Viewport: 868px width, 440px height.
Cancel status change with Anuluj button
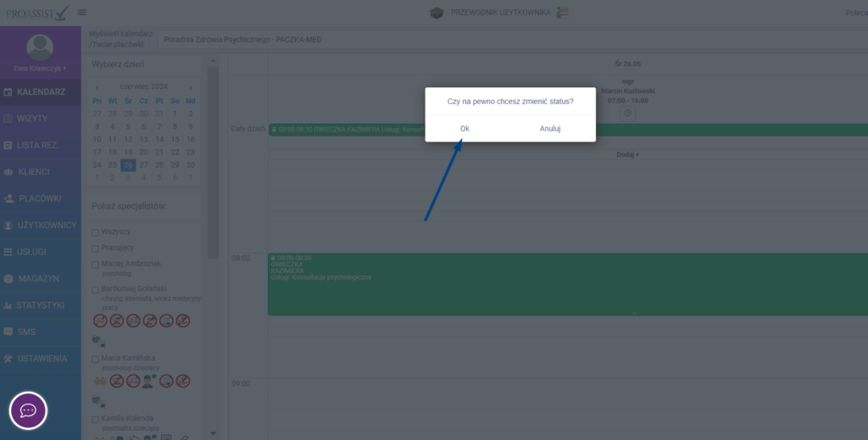click(x=550, y=129)
